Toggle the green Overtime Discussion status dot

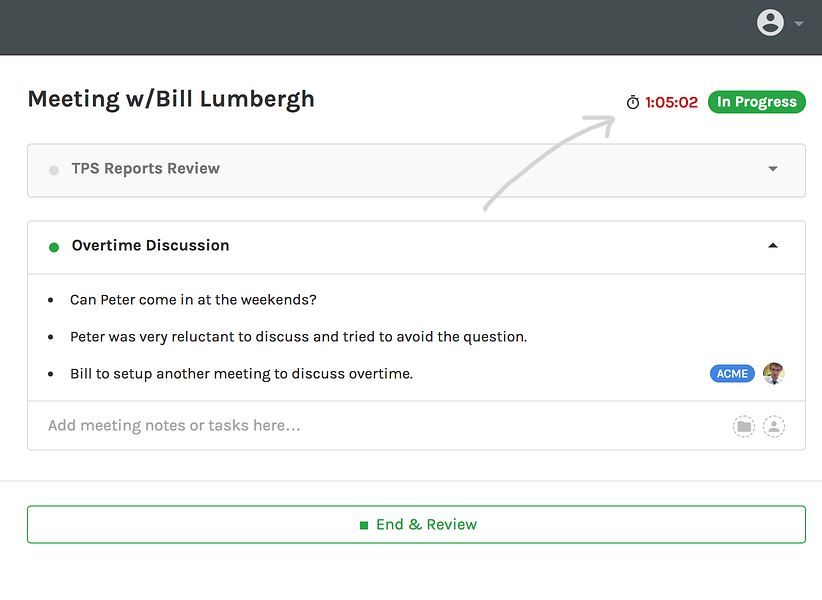click(54, 247)
